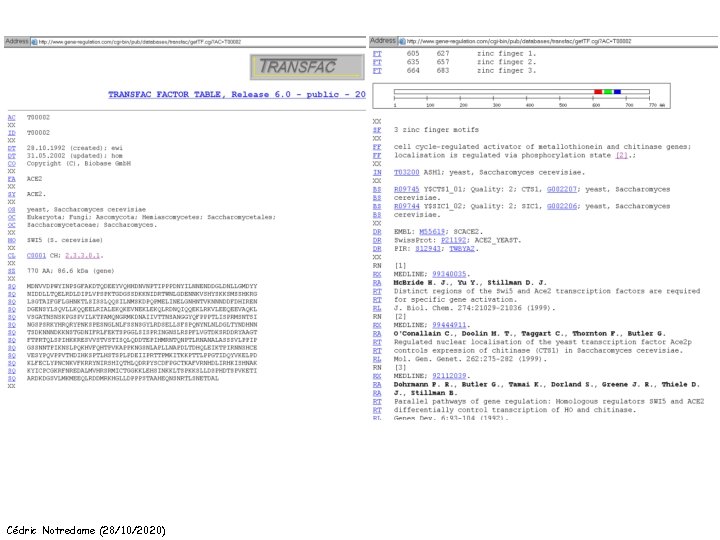Open the G002206 gene link
The width and height of the screenshot is (720, 540).
point(562,206)
